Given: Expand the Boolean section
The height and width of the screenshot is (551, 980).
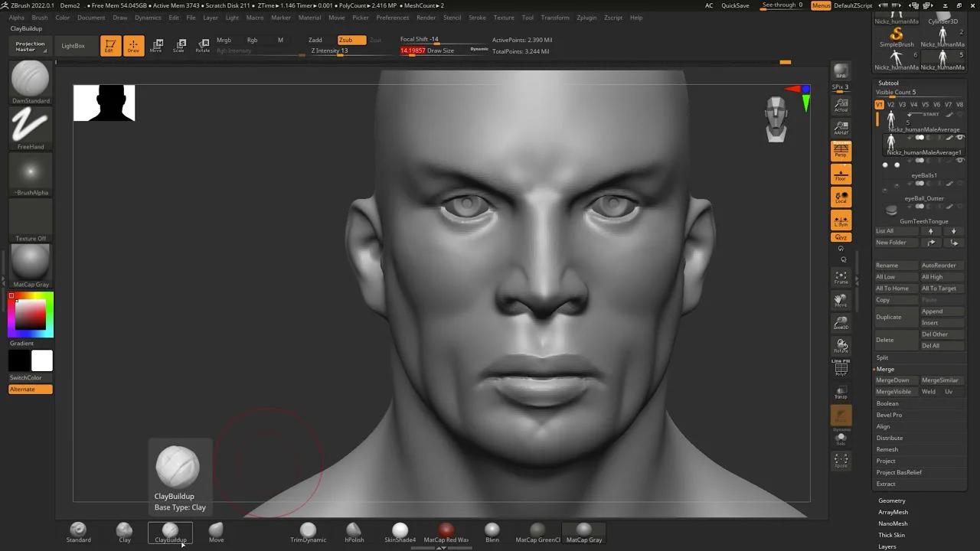Looking at the screenshot, I should pos(887,403).
